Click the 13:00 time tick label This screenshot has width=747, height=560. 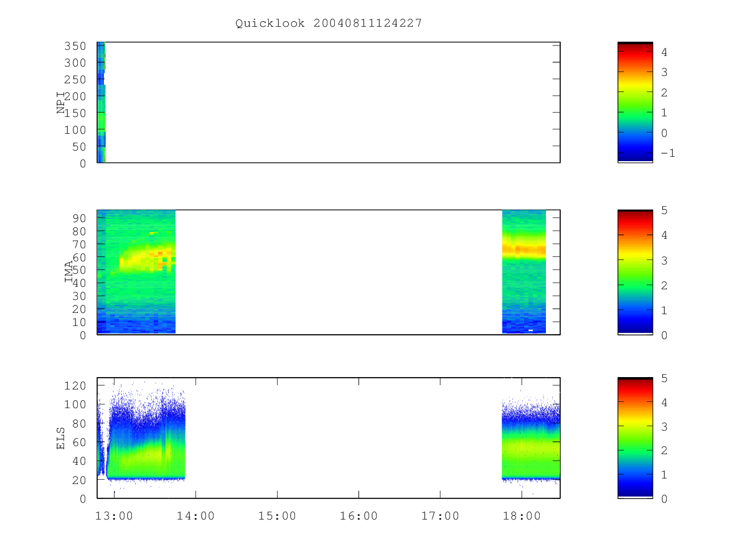(x=114, y=516)
